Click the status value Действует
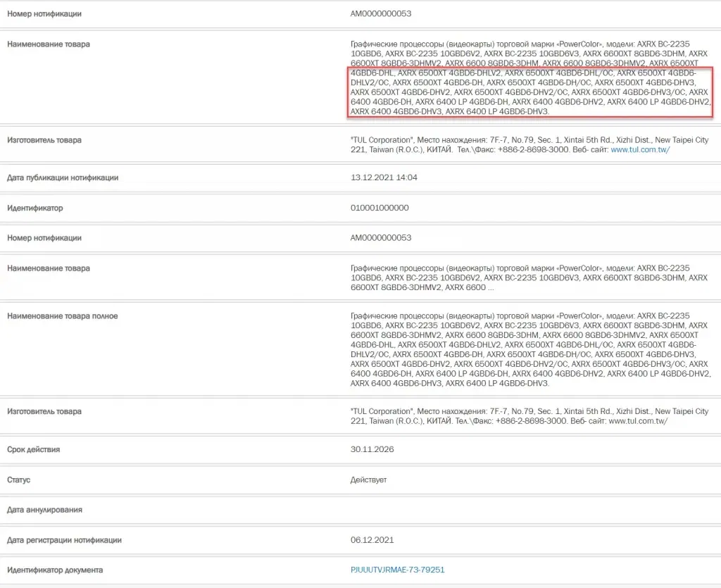This screenshot has height=588, width=721. 368,480
